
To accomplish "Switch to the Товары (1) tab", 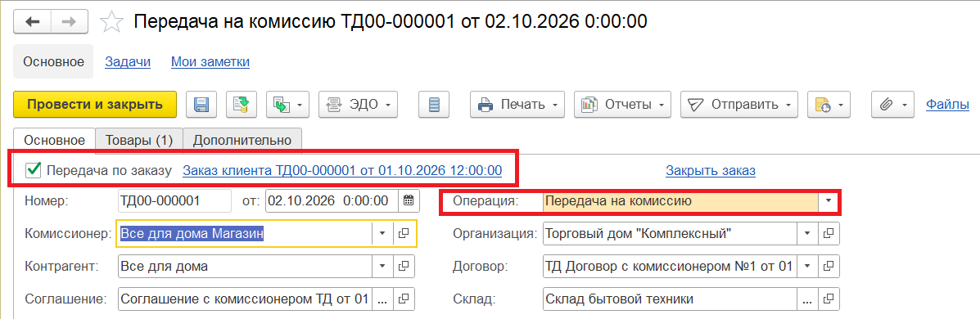I will pyautogui.click(x=138, y=140).
